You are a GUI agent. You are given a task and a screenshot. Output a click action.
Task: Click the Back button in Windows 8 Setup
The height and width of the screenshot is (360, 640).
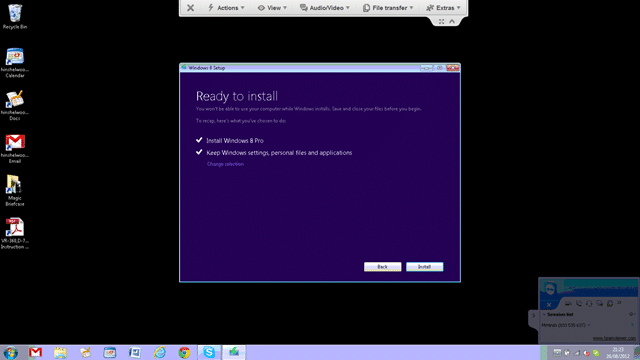point(382,267)
